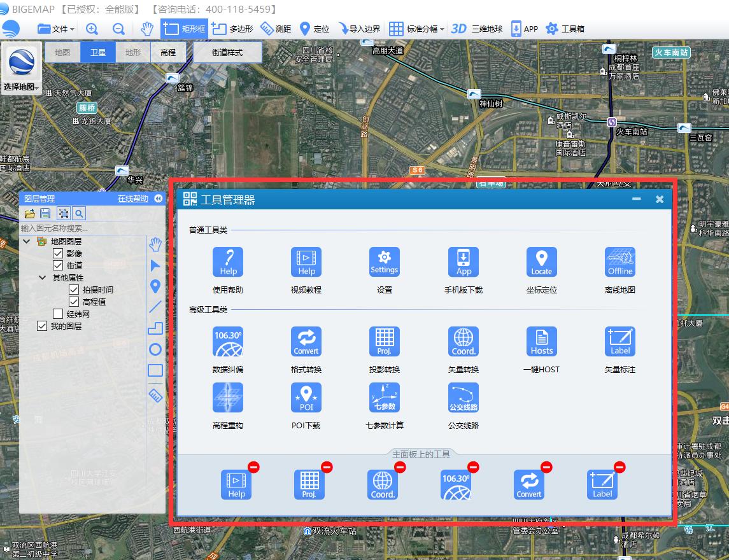Screen dimensions: 729x560
Task: Open the POI下载 tool icon
Action: pyautogui.click(x=306, y=398)
